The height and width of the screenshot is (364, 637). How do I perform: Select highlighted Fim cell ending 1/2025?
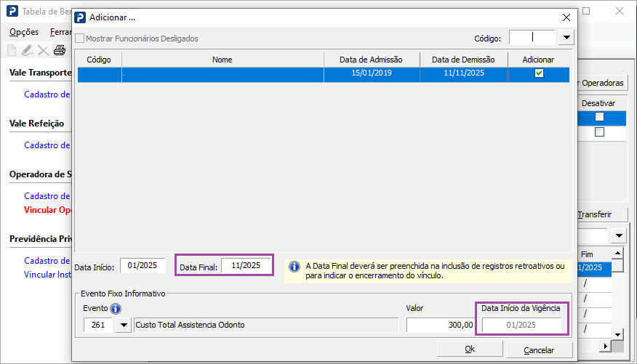[594, 268]
